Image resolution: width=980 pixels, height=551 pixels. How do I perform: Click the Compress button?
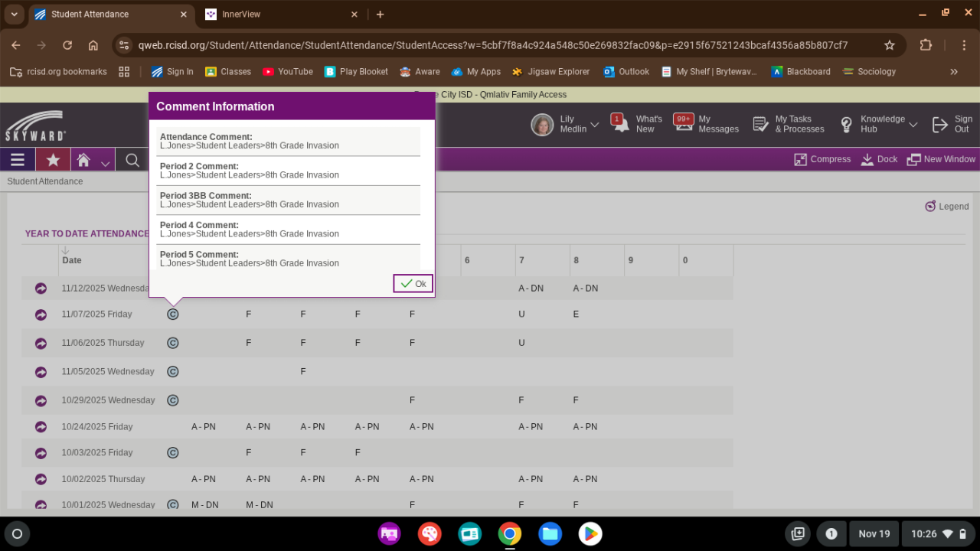pos(822,159)
